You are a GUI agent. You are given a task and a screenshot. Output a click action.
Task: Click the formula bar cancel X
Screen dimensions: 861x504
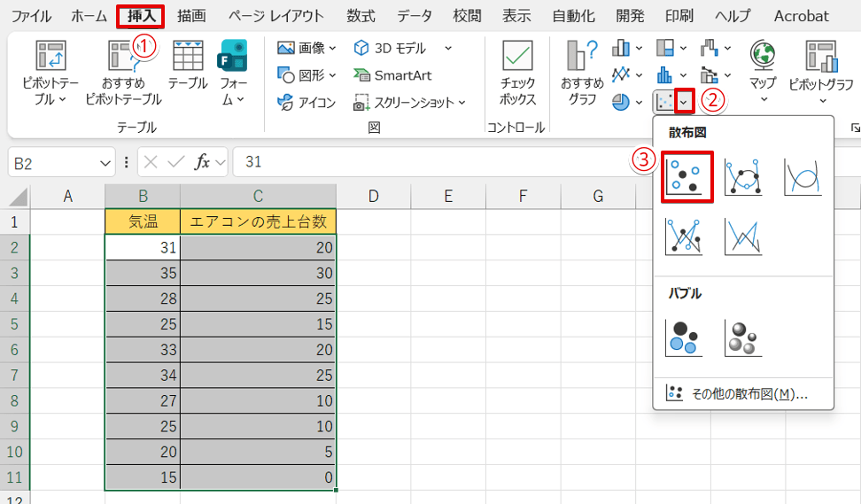[x=151, y=162]
